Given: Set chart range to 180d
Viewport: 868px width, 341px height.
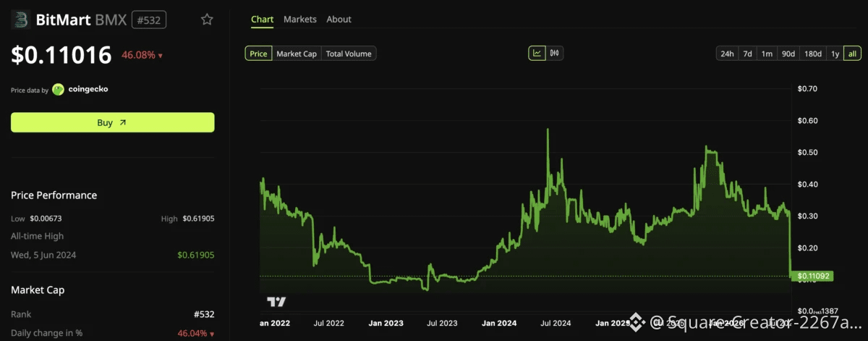Looking at the screenshot, I should pyautogui.click(x=813, y=54).
